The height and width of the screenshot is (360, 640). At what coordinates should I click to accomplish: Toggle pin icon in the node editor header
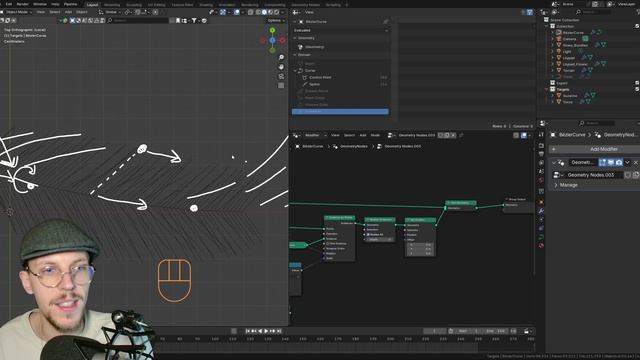pyautogui.click(x=461, y=135)
